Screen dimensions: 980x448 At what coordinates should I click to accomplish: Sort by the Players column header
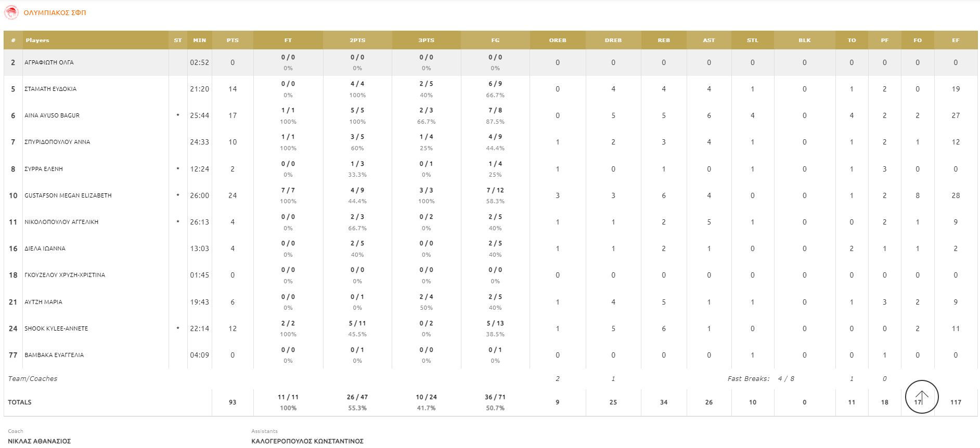[37, 40]
